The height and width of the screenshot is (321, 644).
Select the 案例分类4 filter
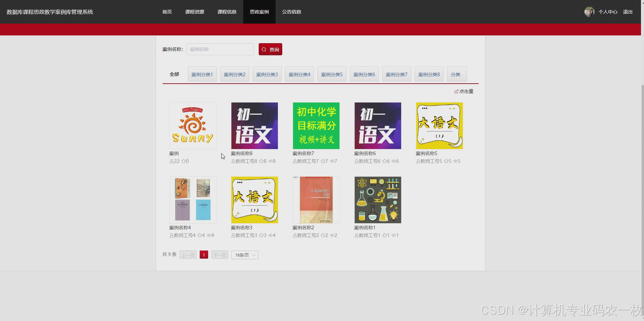pyautogui.click(x=299, y=74)
